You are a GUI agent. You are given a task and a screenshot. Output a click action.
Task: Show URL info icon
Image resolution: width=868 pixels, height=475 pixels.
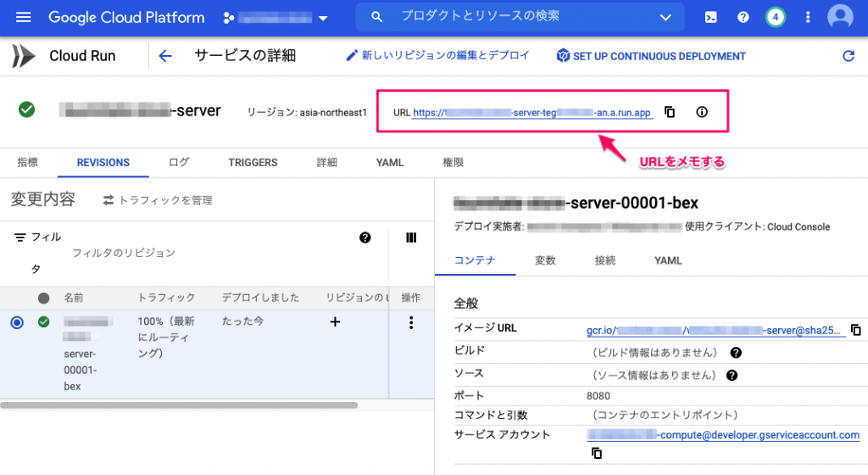701,112
